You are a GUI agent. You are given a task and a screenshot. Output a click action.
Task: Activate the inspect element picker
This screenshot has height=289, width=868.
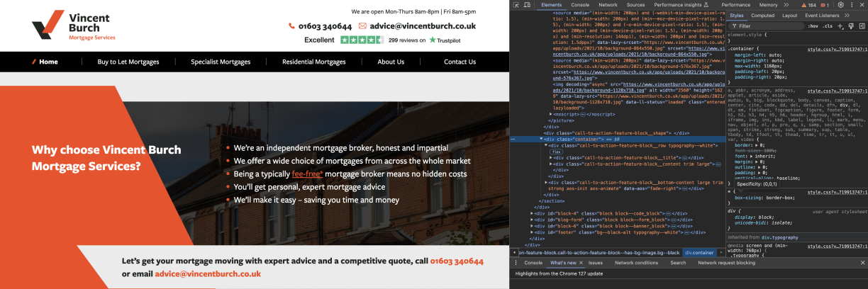click(x=517, y=5)
